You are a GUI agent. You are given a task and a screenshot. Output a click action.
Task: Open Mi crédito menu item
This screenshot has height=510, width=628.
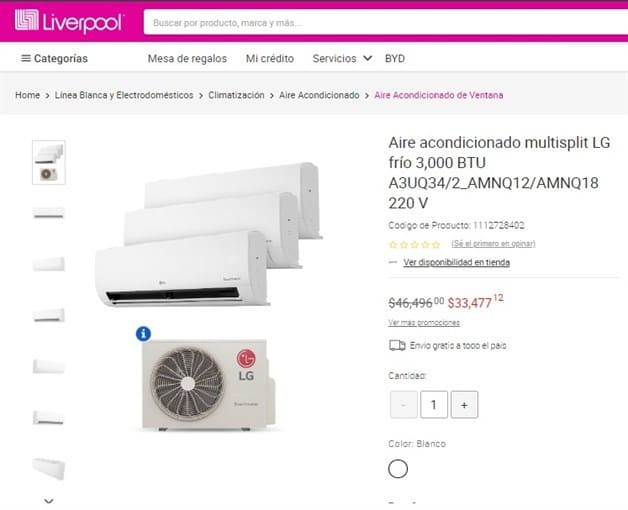click(270, 58)
